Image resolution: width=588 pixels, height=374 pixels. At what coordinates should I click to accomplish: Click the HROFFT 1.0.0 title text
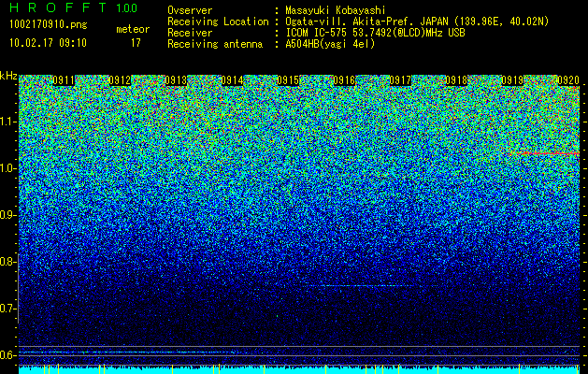[x=74, y=7]
